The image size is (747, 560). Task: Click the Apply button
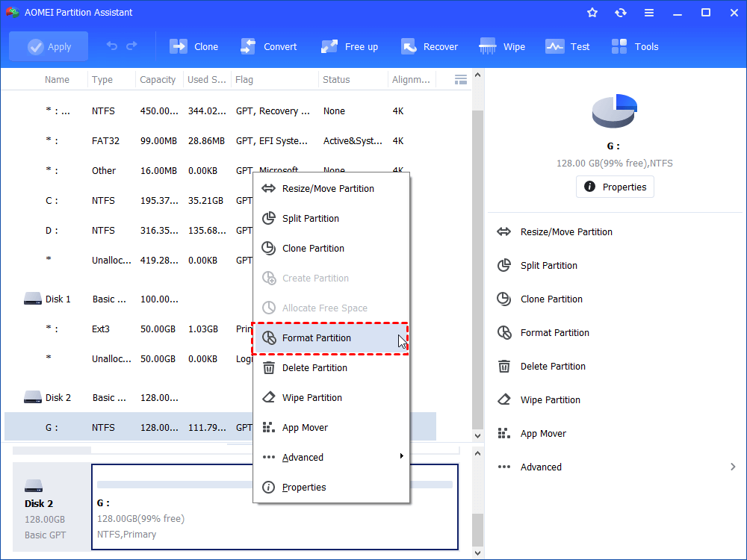point(49,46)
